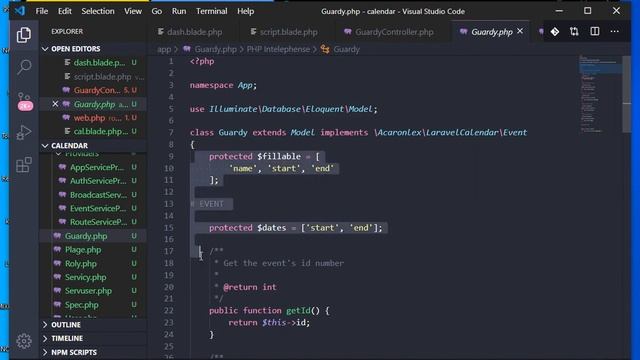Switch to the GuardyController.php tab

389,32
